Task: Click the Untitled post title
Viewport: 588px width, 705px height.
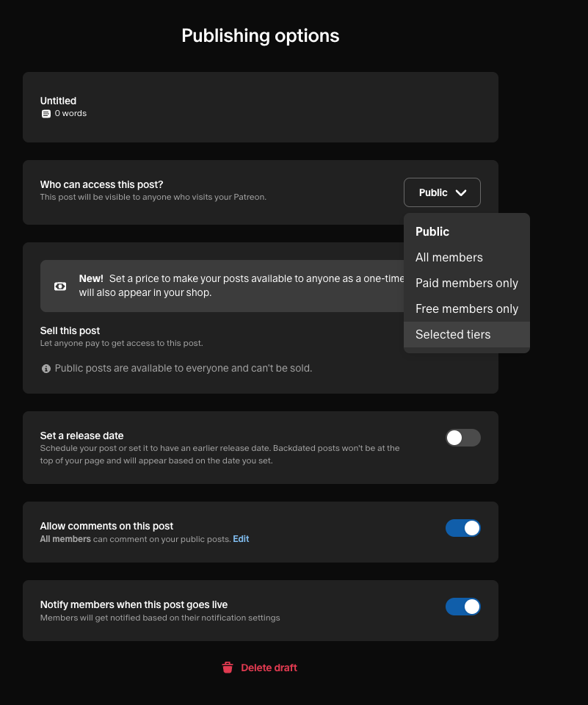Action: (x=58, y=101)
